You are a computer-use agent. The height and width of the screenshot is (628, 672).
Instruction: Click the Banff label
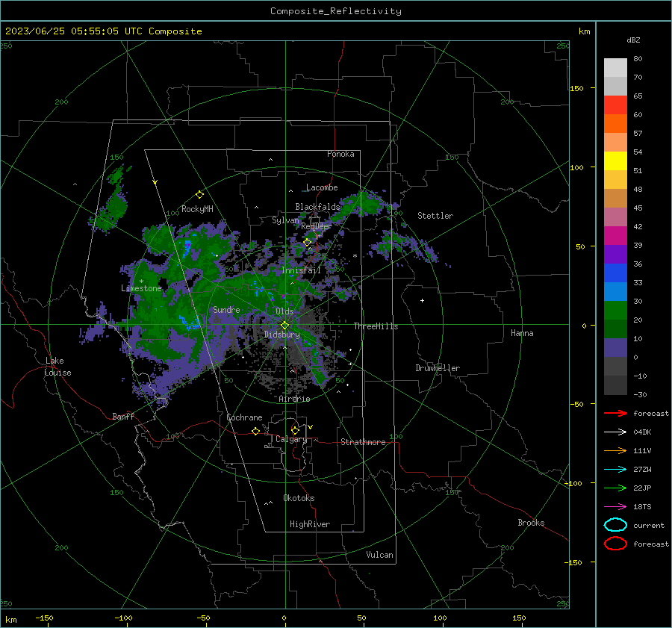point(123,417)
